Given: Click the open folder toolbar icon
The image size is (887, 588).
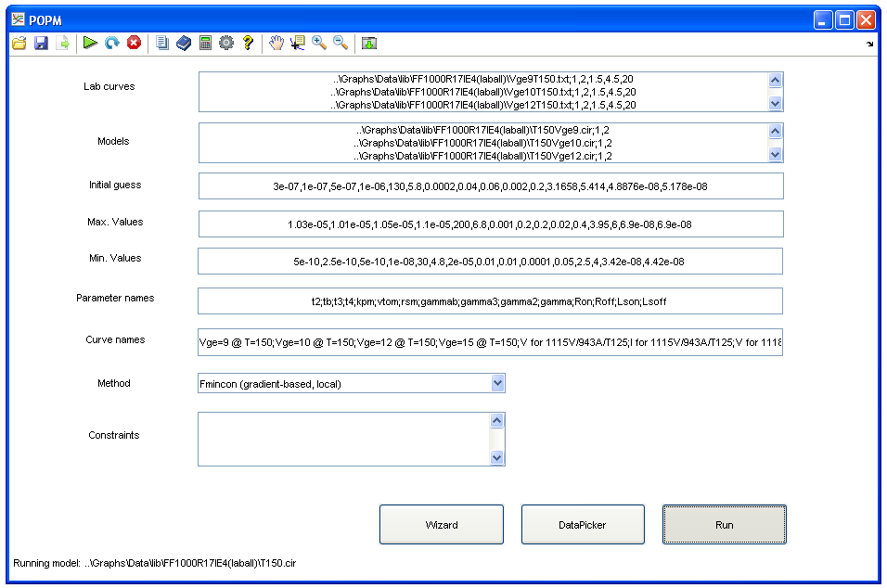Looking at the screenshot, I should pos(19,43).
